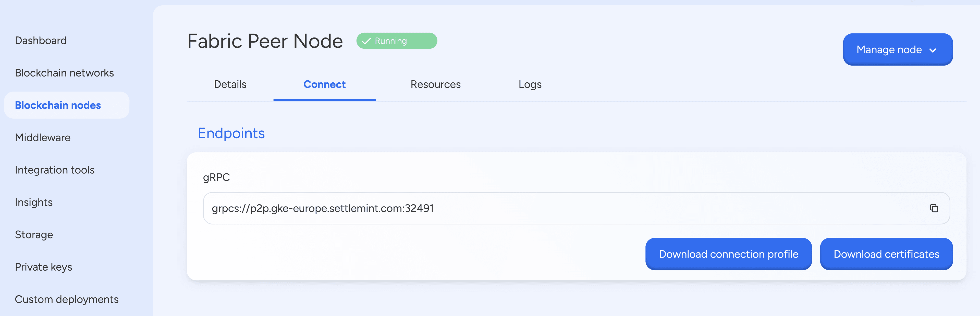Click the gRPC endpoint address field
This screenshot has width=980, height=316.
pyautogui.click(x=576, y=208)
